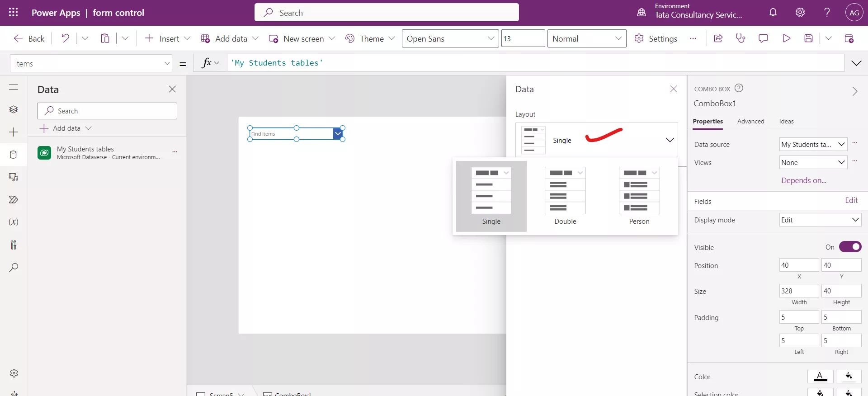868x396 pixels.
Task: Open more options for My Students tables
Action: tap(175, 152)
